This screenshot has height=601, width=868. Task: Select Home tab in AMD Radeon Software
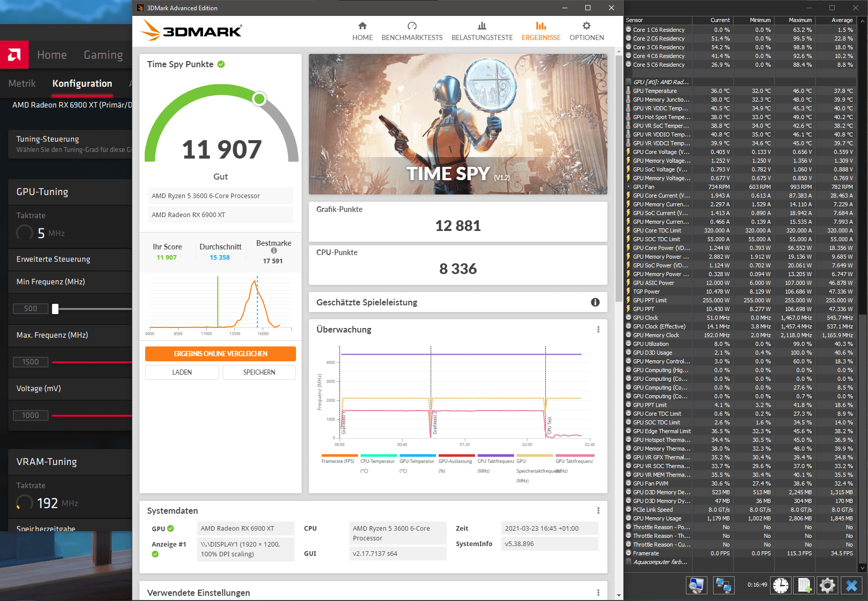(52, 55)
